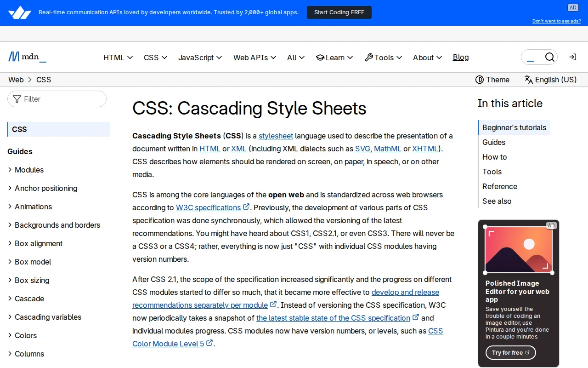Click the Start Coding FREE button
This screenshot has width=588, height=368.
point(339,12)
